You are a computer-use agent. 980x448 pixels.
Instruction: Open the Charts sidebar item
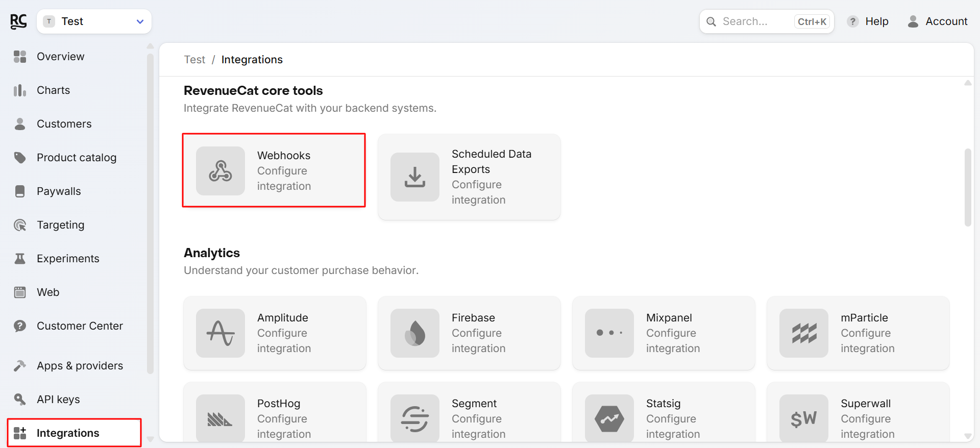(53, 90)
